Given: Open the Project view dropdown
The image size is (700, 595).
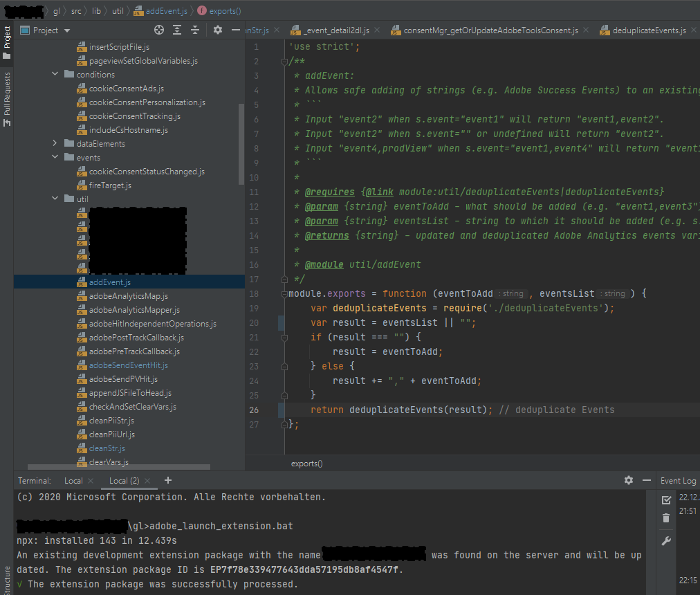Looking at the screenshot, I should [46, 30].
